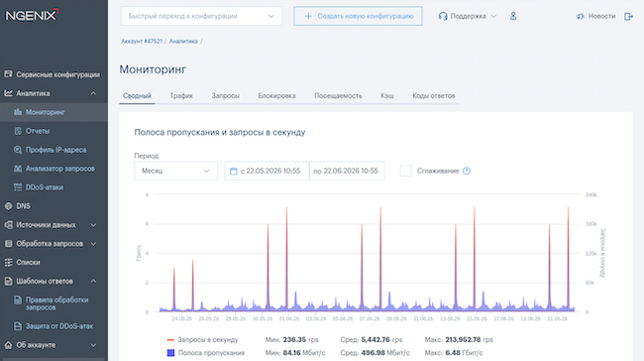Click the Профиль IP-адреса search icon
This screenshot has width=644, height=361.
[x=18, y=150]
